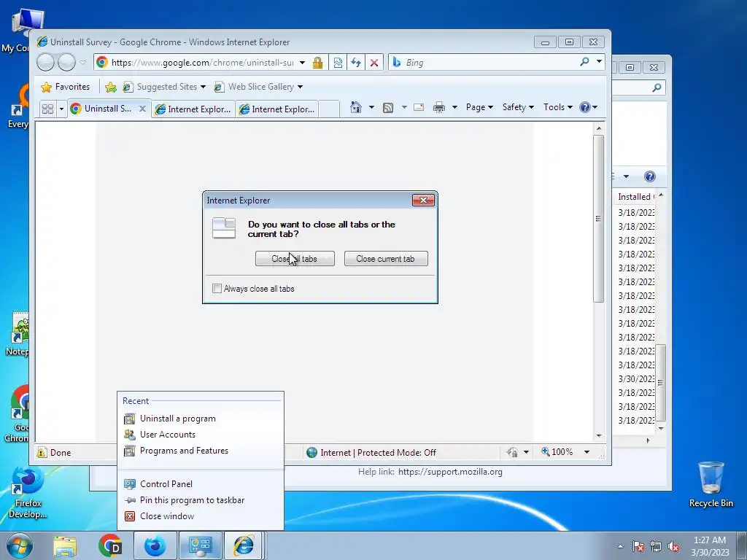Expand the address bar autocomplete dropdown
The width and height of the screenshot is (747, 560).
tap(302, 63)
